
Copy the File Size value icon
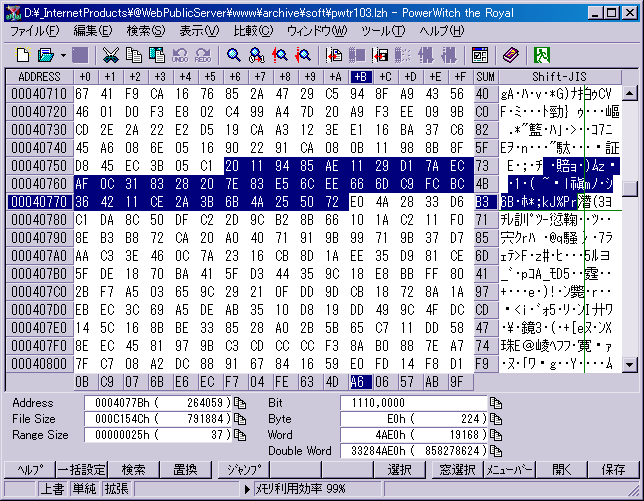pos(240,419)
